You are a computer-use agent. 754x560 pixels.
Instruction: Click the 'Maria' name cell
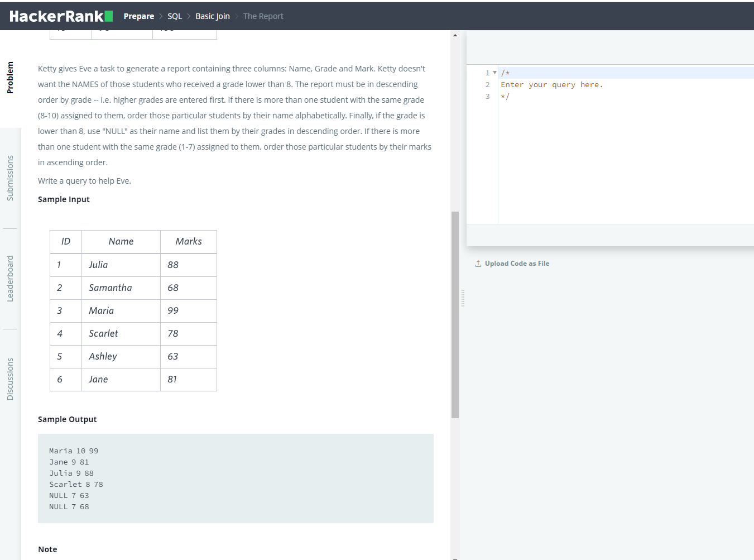[121, 311]
